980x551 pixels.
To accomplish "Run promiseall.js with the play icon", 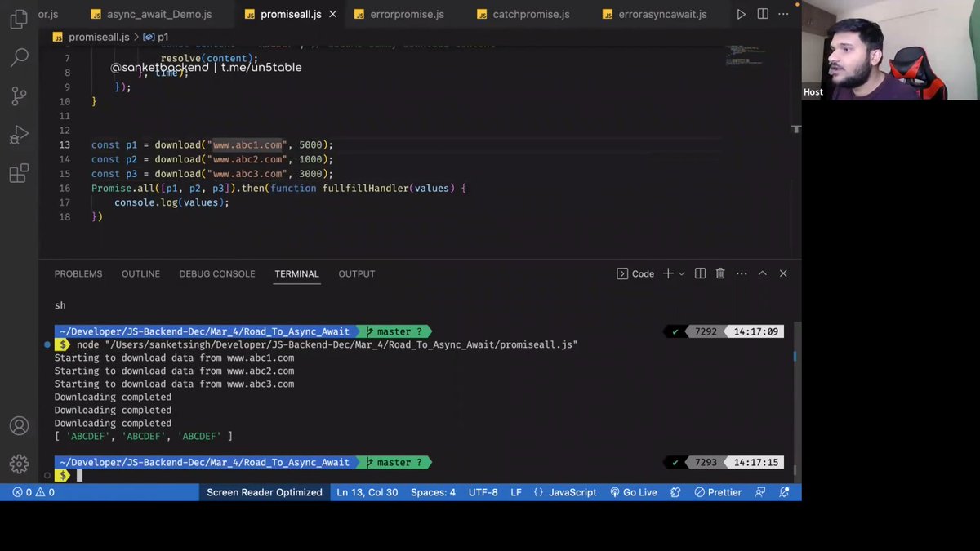I will coord(741,13).
